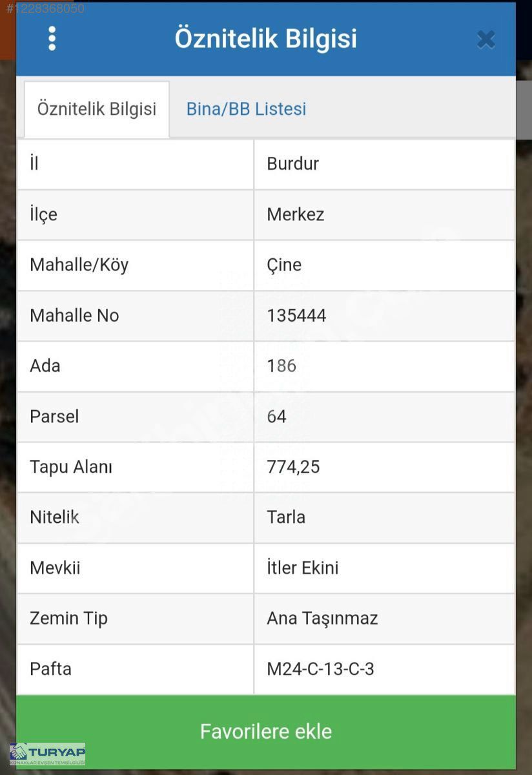Click the listing ID number at top
This screenshot has width=532, height=775.
pyautogui.click(x=45, y=9)
